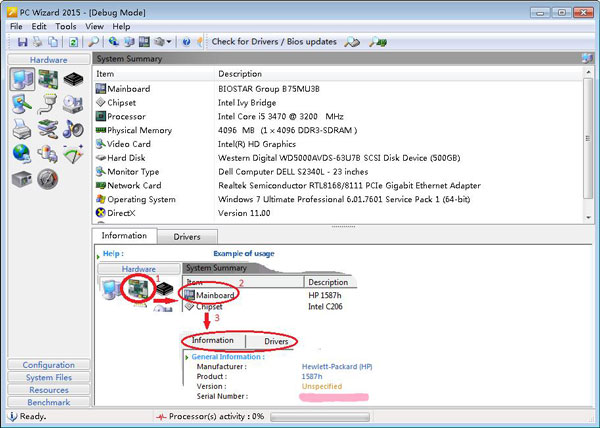
Task: Select the Mainboard row in System Summary
Action: click(338, 89)
